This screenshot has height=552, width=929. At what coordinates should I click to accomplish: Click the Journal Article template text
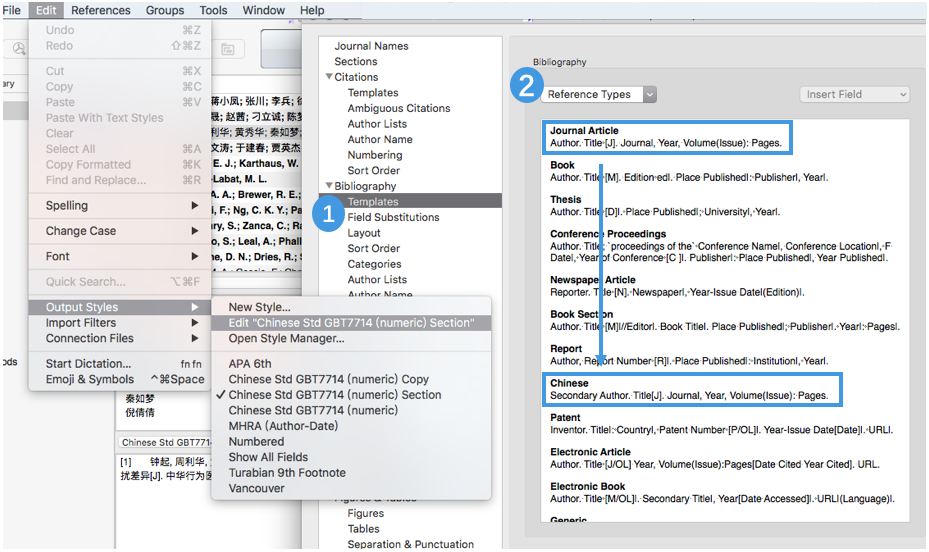click(x=665, y=143)
